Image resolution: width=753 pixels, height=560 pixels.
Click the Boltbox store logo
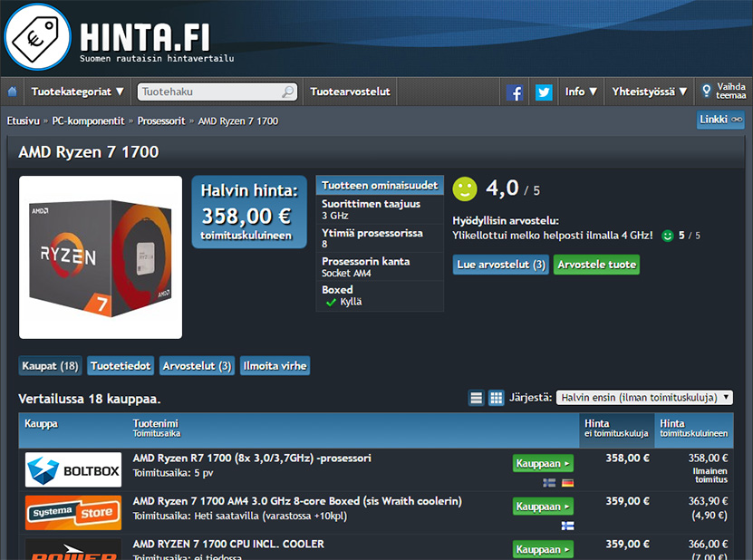tap(73, 469)
